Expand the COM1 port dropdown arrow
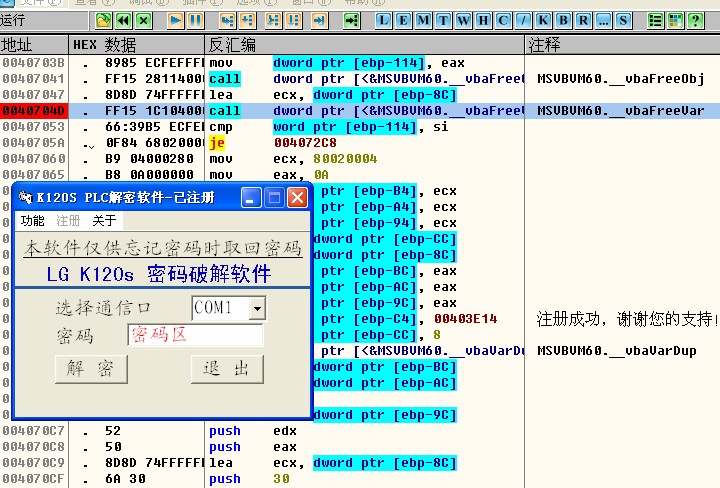The height and width of the screenshot is (488, 720). coord(257,308)
